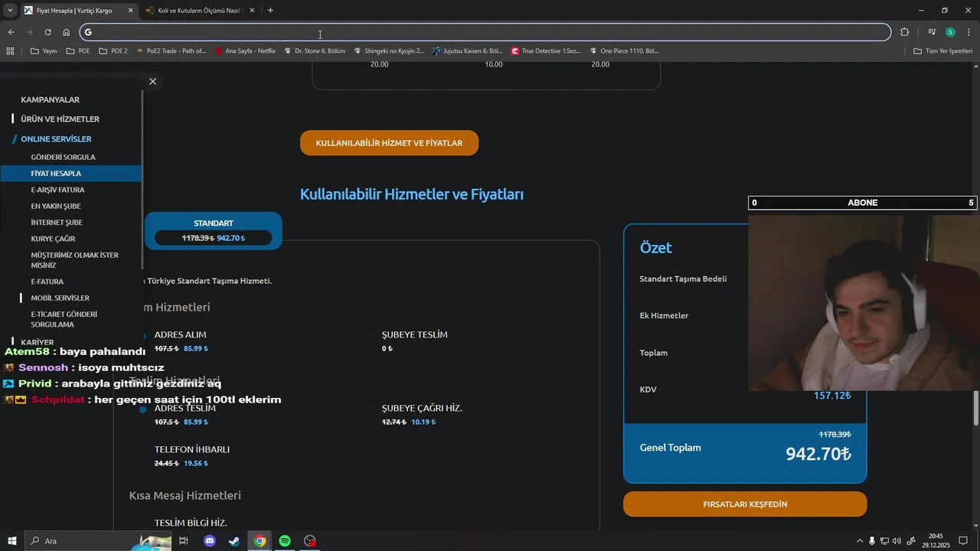Open True Detective 1.Sez bookmark
The width and height of the screenshot is (980, 551).
(x=546, y=51)
